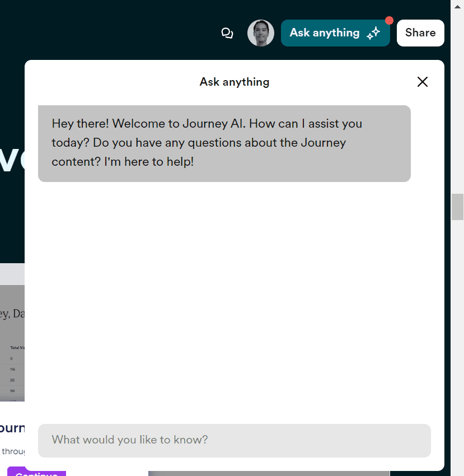Click the purple Continue button
The height and width of the screenshot is (476, 464).
(x=36, y=473)
